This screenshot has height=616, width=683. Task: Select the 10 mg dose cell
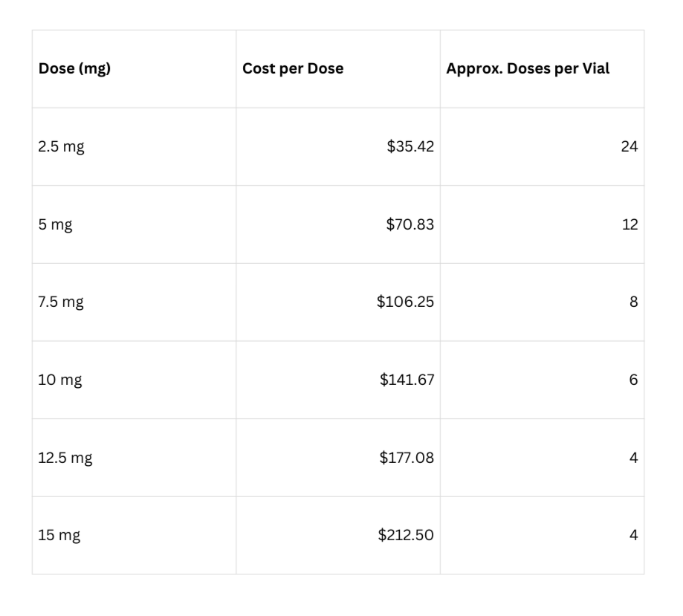(135, 380)
